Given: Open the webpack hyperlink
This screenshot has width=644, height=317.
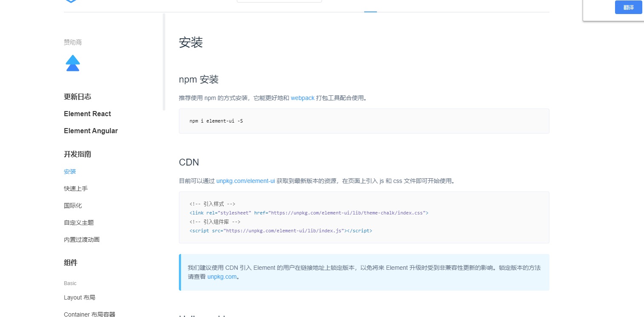Looking at the screenshot, I should point(302,98).
